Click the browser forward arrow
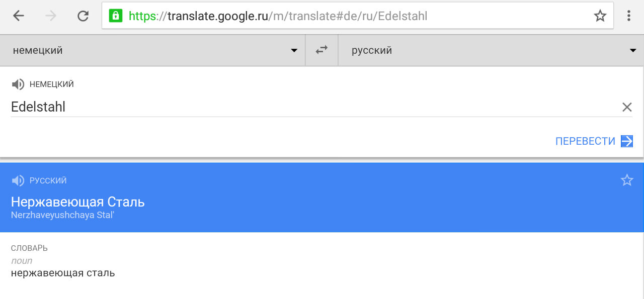This screenshot has height=299, width=644. click(x=51, y=16)
